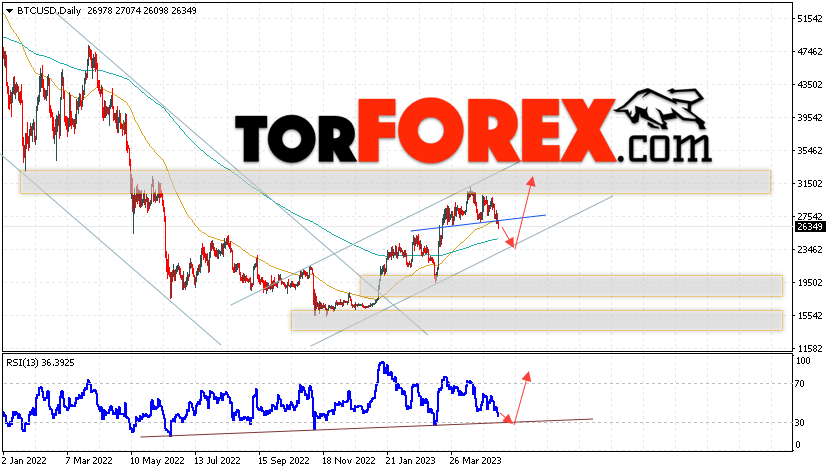Select the blue neckline trendline near 27542

point(478,223)
